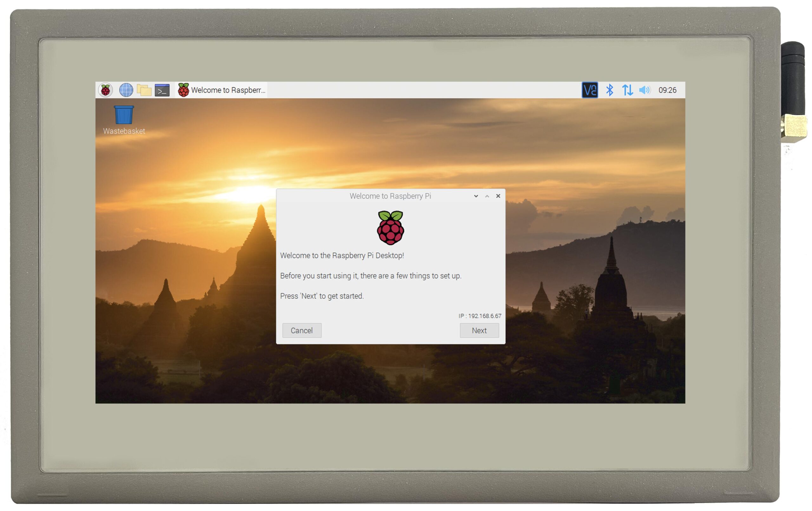Click the 09:26 clock
Viewport: 812px width, 511px height.
pyautogui.click(x=667, y=90)
